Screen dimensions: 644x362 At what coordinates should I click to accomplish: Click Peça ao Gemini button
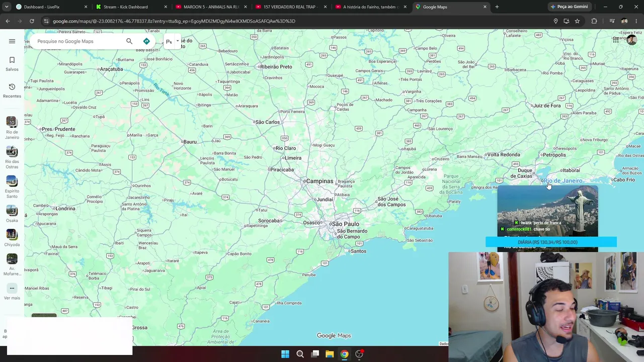[569, 7]
